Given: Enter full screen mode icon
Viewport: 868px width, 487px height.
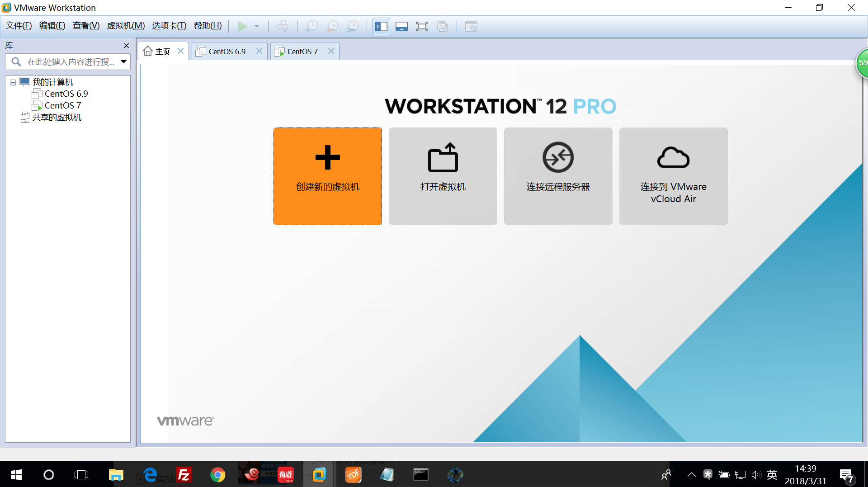Looking at the screenshot, I should tap(422, 26).
